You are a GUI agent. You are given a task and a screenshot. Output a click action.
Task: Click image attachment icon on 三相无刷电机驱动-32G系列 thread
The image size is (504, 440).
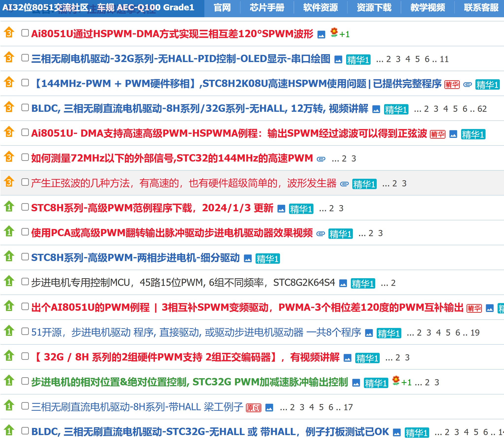[338, 59]
